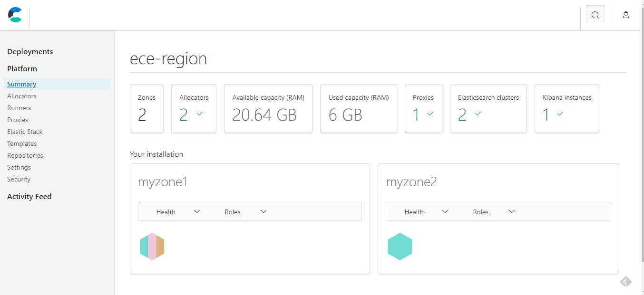
Task: Select Allocators in the Platform menu
Action: point(22,96)
